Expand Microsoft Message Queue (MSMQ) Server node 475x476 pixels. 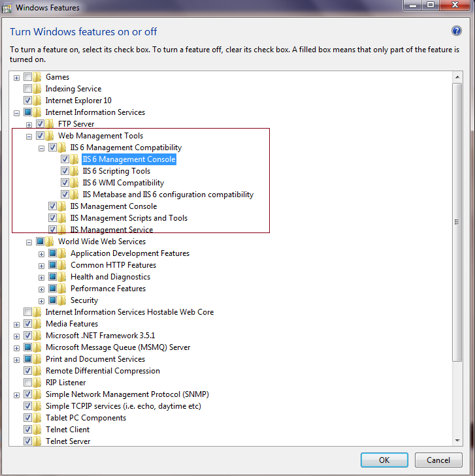pos(17,348)
